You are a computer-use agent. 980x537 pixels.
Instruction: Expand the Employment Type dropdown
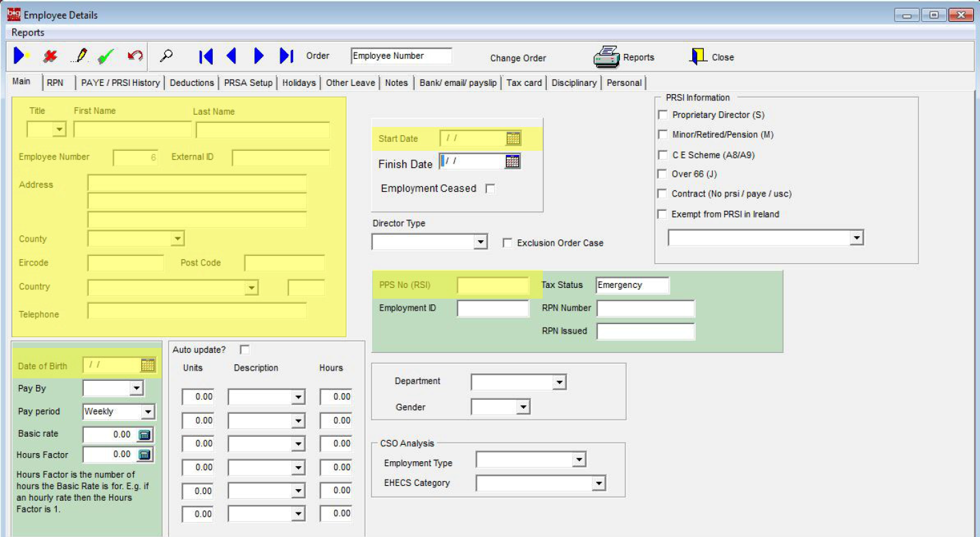(x=579, y=460)
